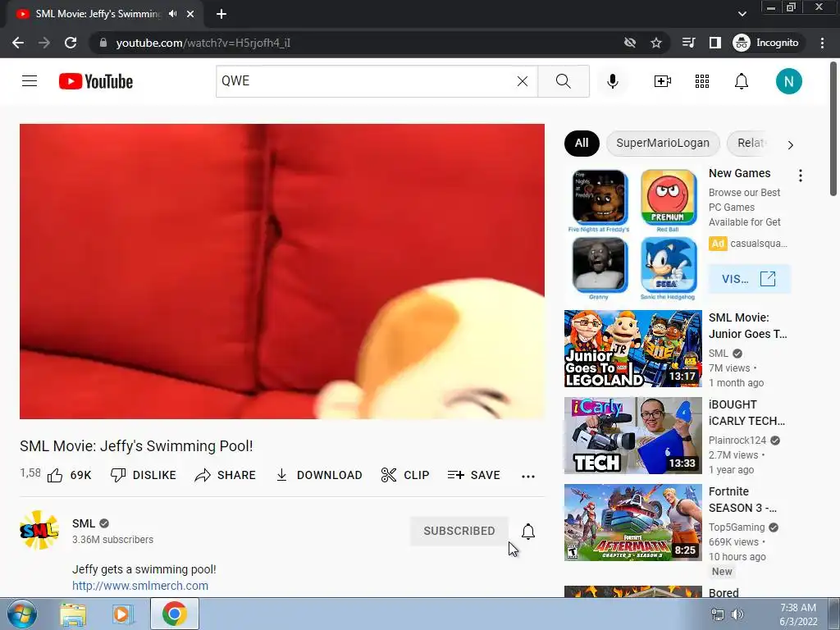Submit search with the magnifier button
Image resolution: width=840 pixels, height=630 pixels.
coord(563,81)
